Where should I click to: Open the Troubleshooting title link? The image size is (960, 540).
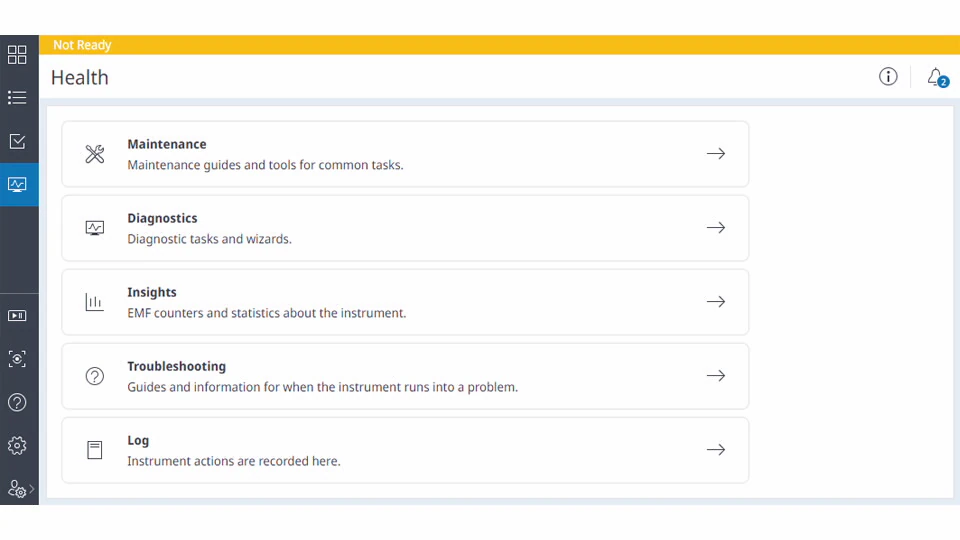tap(176, 367)
